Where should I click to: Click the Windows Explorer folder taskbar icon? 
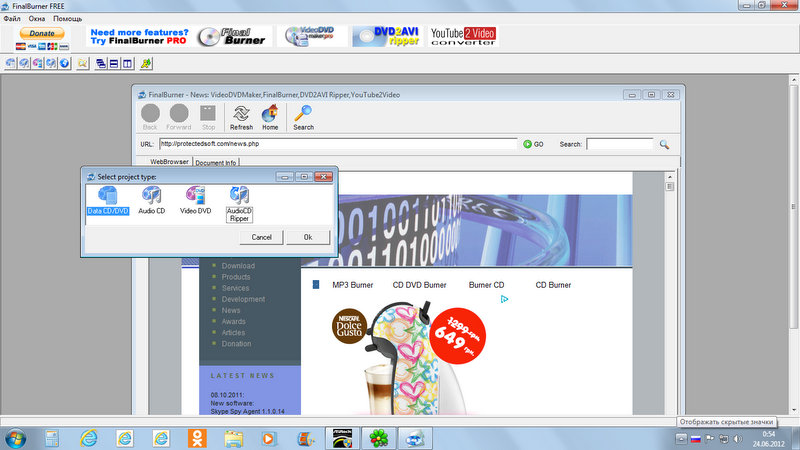pyautogui.click(x=233, y=438)
